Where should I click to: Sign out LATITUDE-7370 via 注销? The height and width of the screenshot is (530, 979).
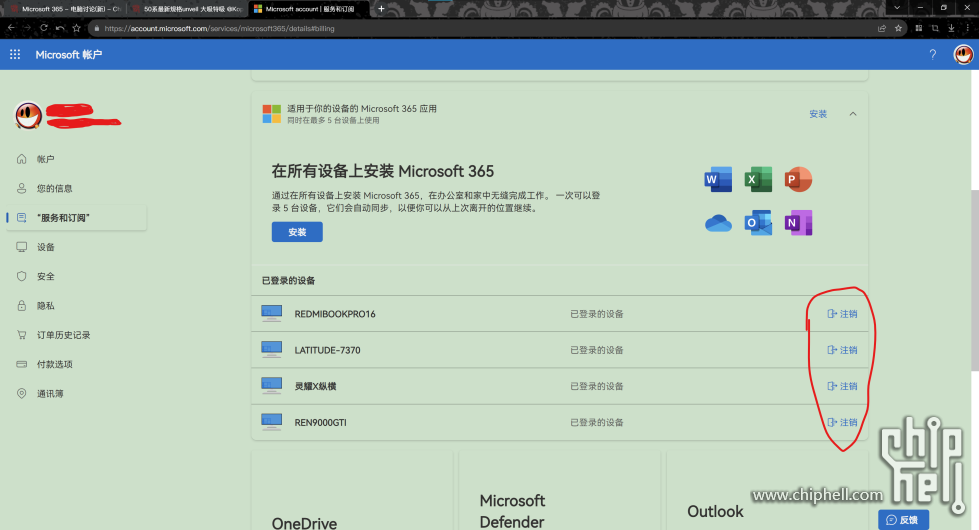842,350
